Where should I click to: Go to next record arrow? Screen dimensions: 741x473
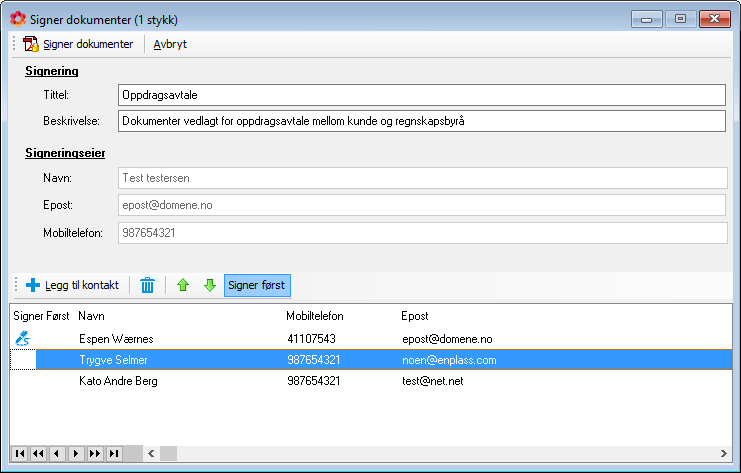pos(76,454)
